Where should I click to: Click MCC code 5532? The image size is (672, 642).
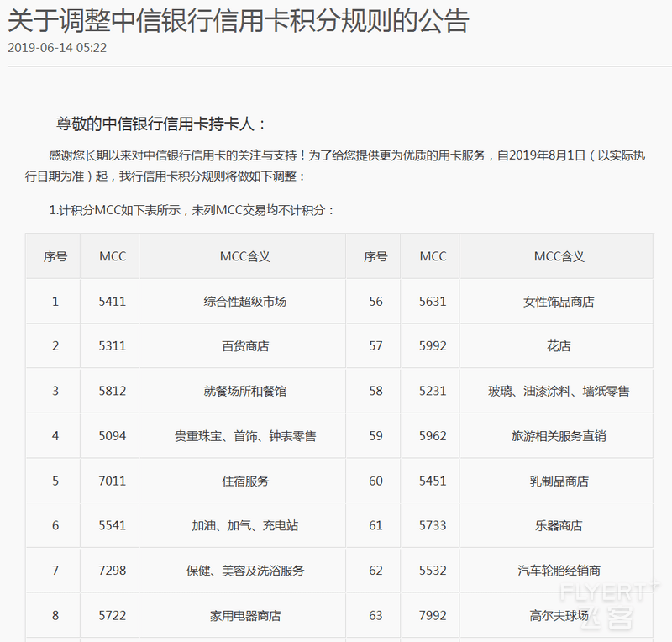click(x=433, y=571)
